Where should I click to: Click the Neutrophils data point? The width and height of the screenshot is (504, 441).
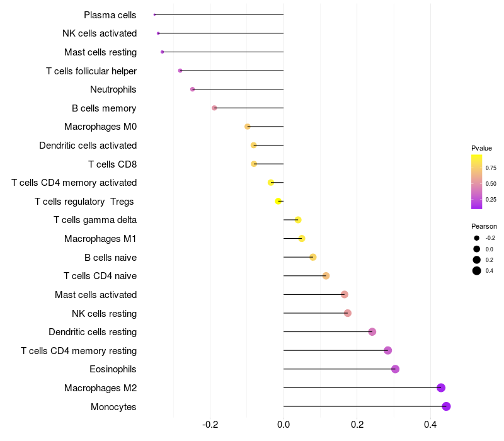click(x=192, y=89)
